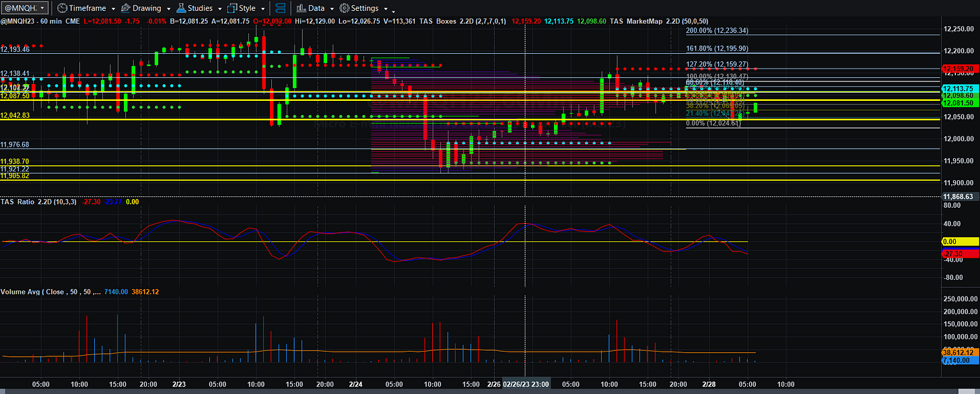Click the Data bar-chart icon
Screen dimensions: 980x394
click(x=300, y=8)
